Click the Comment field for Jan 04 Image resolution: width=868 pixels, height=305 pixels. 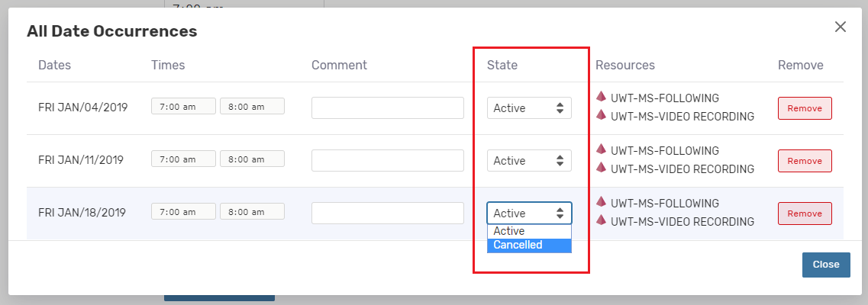tap(388, 108)
